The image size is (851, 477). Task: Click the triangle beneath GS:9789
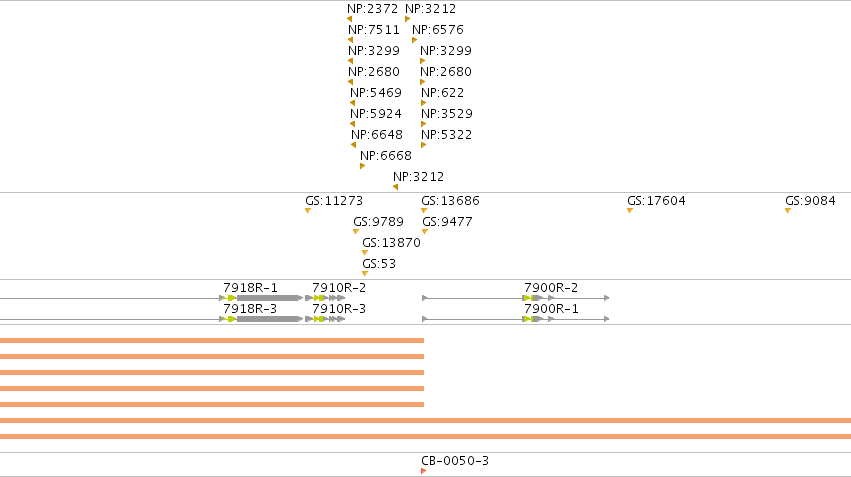coord(356,232)
